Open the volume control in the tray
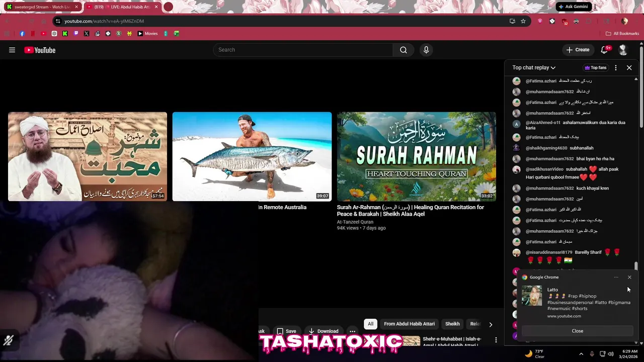The height and width of the screenshot is (362, 644). tap(611, 354)
